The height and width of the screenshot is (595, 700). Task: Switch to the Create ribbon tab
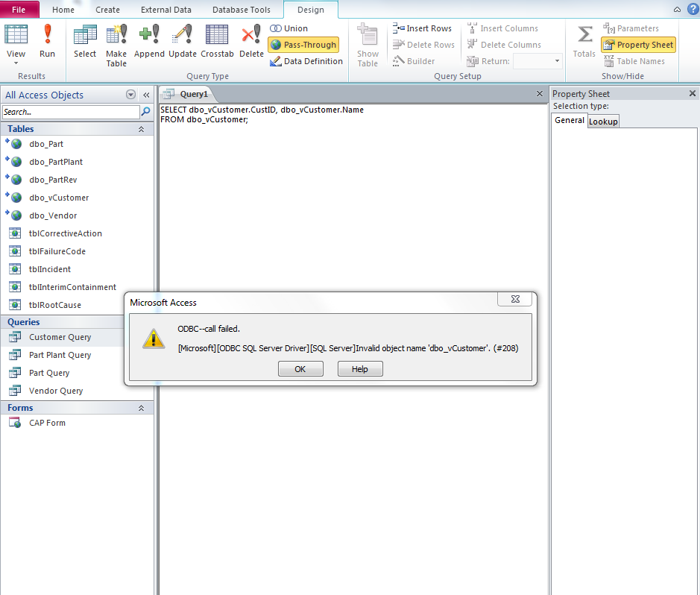coord(107,10)
